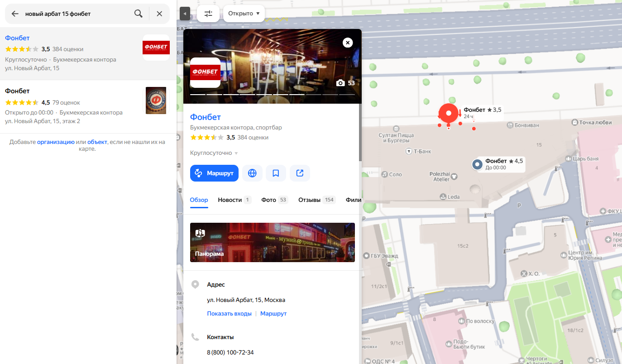
Task: Click the Центр им. Юрия Репина icon
Action: [x=563, y=255]
